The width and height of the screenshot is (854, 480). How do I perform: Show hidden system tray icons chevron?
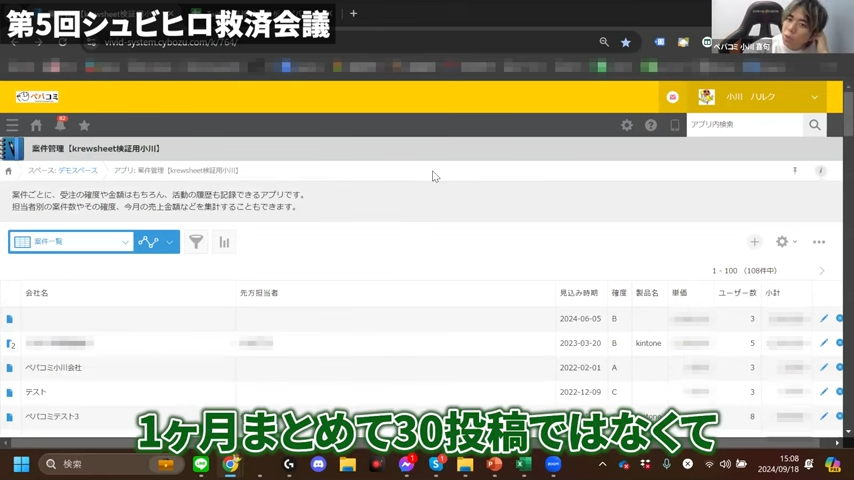602,464
